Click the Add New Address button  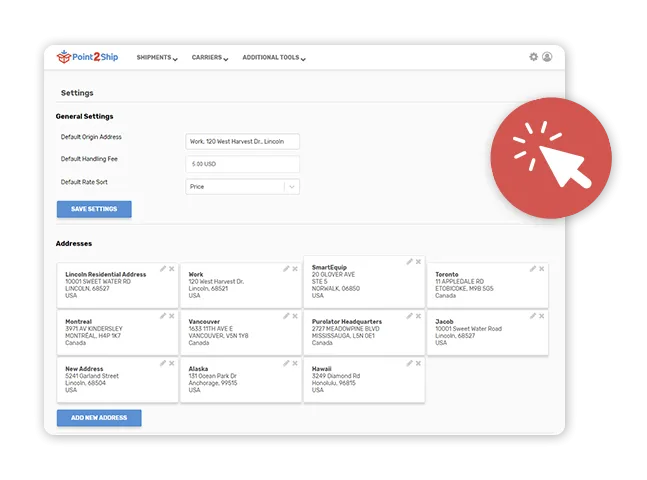99,418
